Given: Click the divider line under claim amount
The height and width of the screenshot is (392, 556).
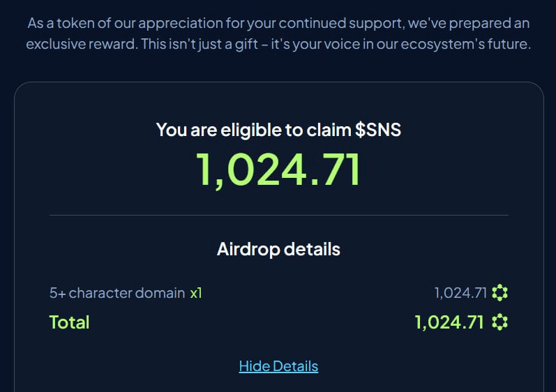Looking at the screenshot, I should (279, 215).
